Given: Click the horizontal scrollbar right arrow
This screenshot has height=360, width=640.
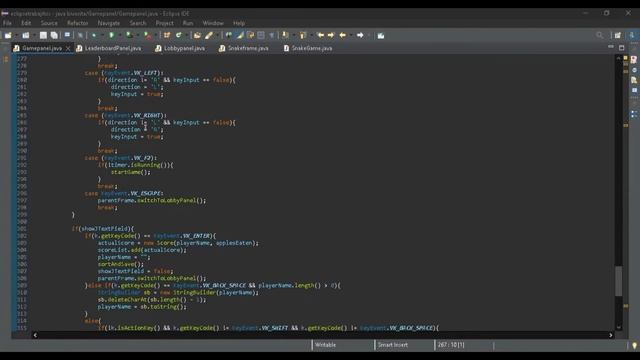Looking at the screenshot, I should (611, 335).
